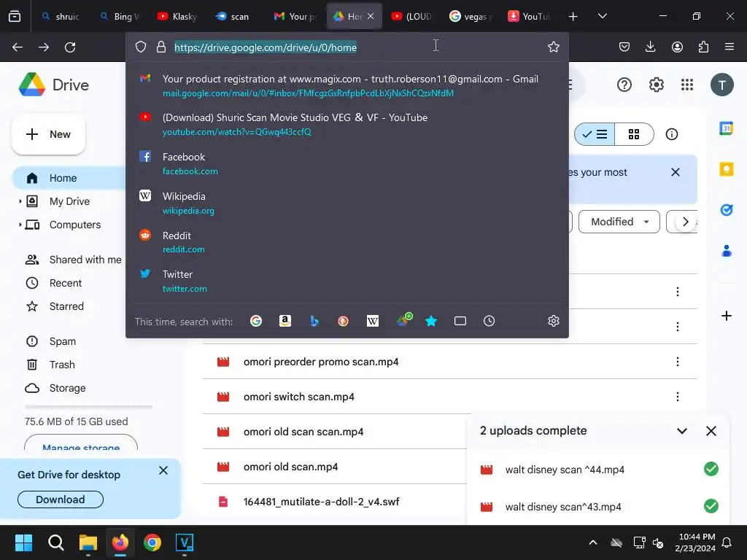747x560 pixels.
Task: Switch to list layout view
Action: point(595,134)
